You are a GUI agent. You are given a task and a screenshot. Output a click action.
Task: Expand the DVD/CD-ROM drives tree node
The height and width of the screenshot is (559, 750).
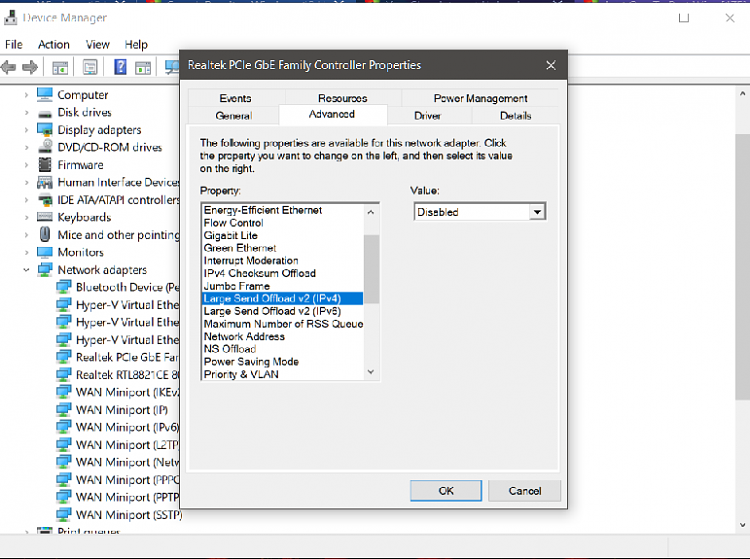point(26,148)
